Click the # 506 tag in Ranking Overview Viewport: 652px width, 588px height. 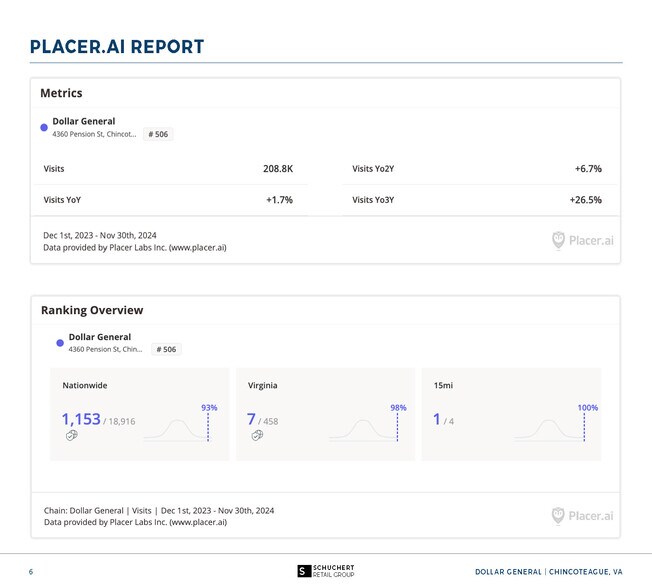(166, 349)
